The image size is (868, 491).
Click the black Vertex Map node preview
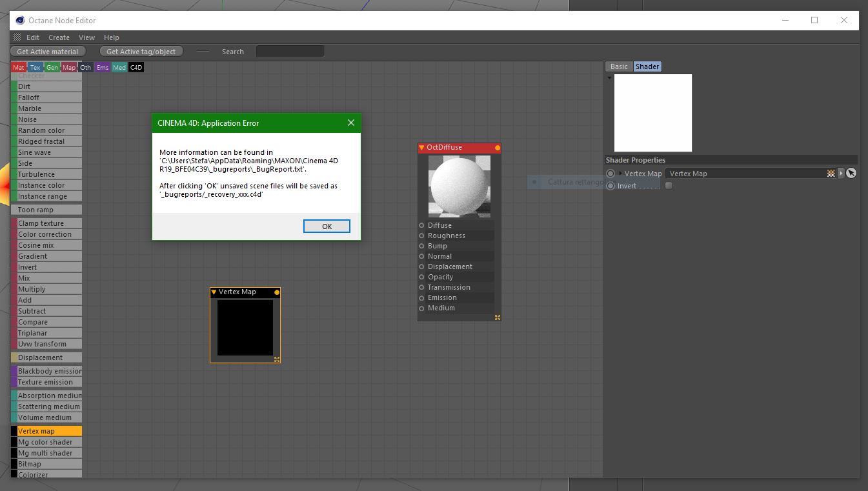[245, 327]
